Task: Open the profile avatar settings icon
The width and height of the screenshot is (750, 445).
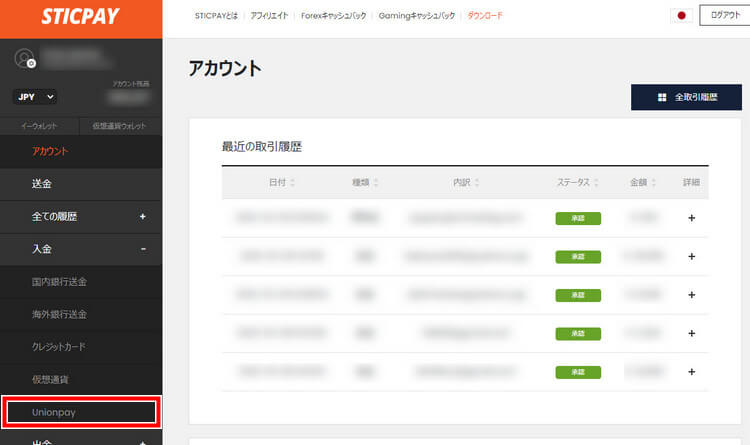Action: coord(25,59)
